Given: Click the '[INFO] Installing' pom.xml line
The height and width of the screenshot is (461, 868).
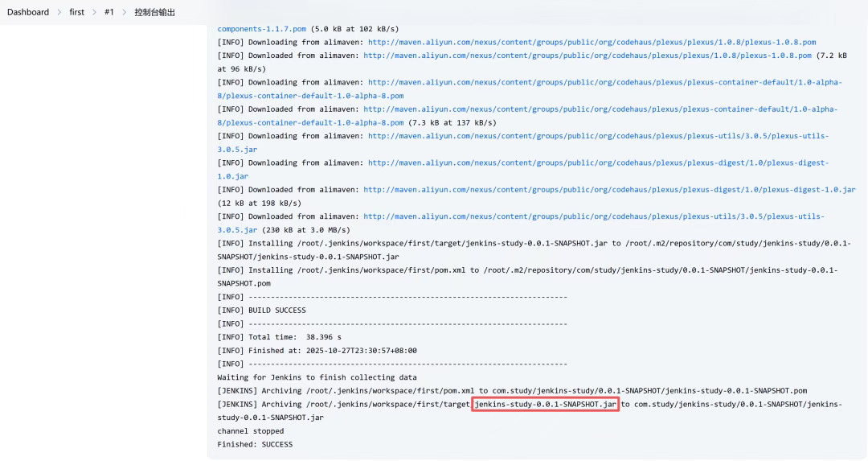Looking at the screenshot, I should 527,277.
